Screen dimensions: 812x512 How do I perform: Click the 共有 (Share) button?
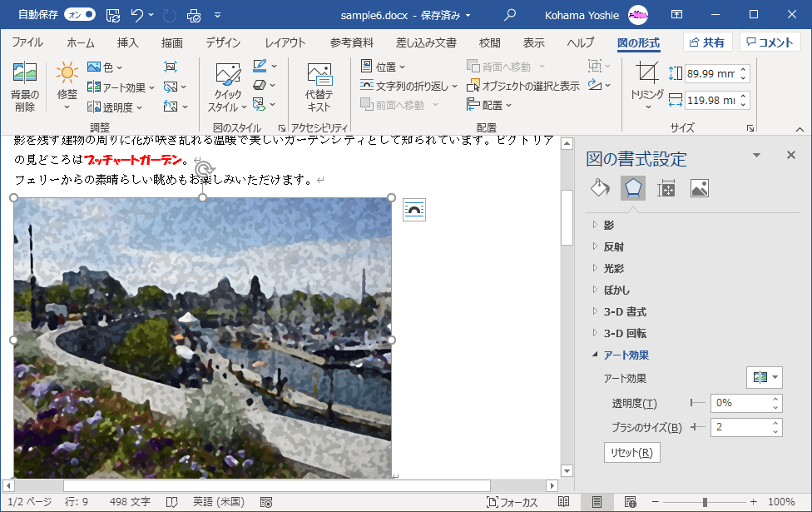(707, 42)
